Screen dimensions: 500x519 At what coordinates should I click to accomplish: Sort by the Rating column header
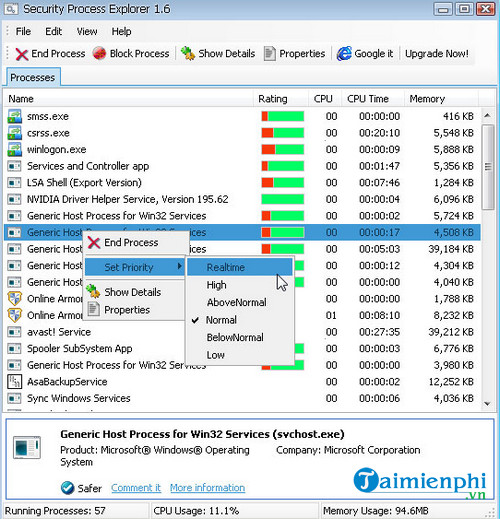[x=281, y=99]
